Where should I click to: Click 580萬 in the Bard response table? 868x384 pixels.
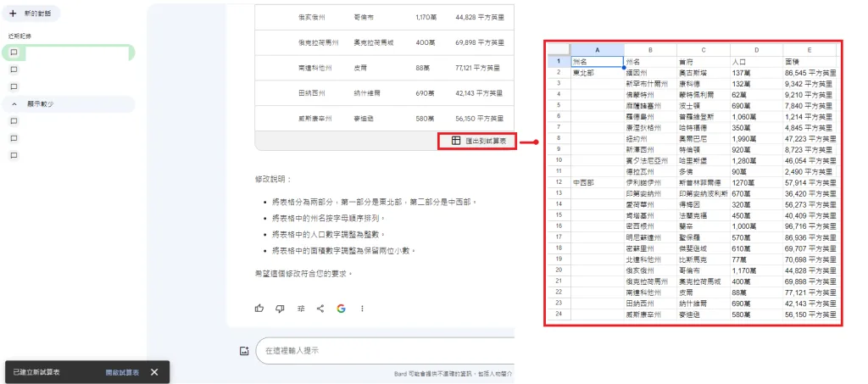pyautogui.click(x=426, y=119)
